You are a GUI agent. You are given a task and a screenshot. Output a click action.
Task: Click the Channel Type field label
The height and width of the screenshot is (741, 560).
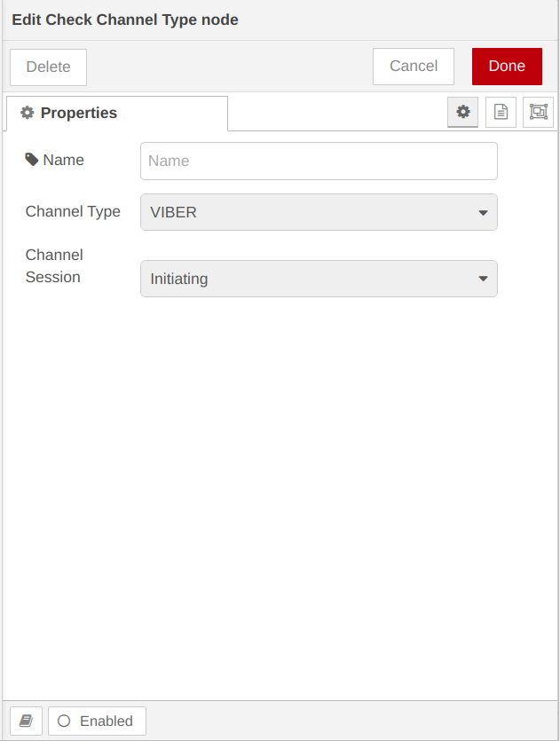[73, 212]
